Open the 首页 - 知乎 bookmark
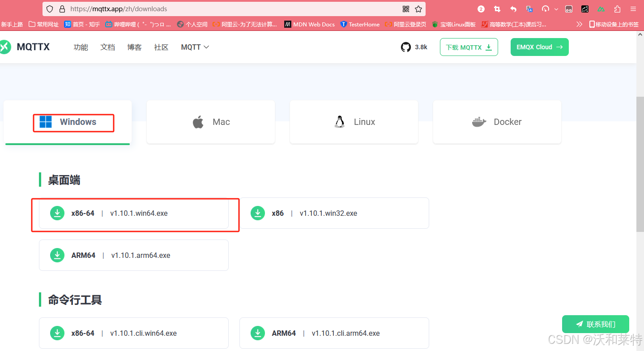The image size is (644, 351). point(82,24)
